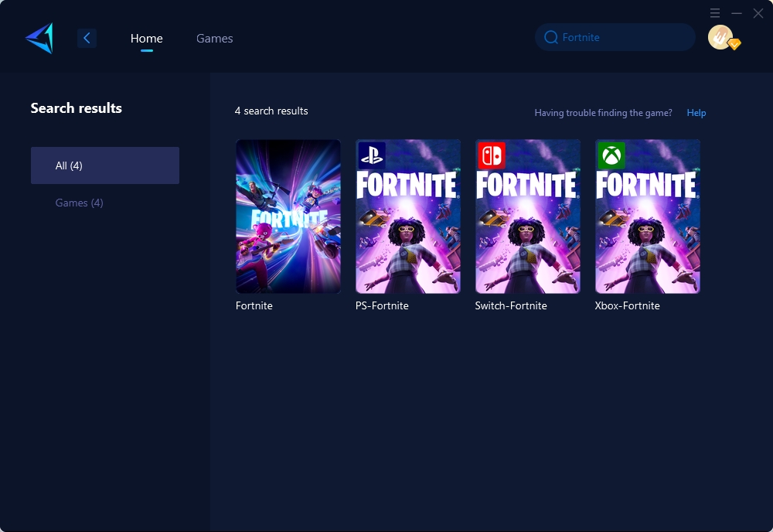773x532 pixels.
Task: Click the PlayStation logo on PS-Fortnite cover
Action: point(371,155)
